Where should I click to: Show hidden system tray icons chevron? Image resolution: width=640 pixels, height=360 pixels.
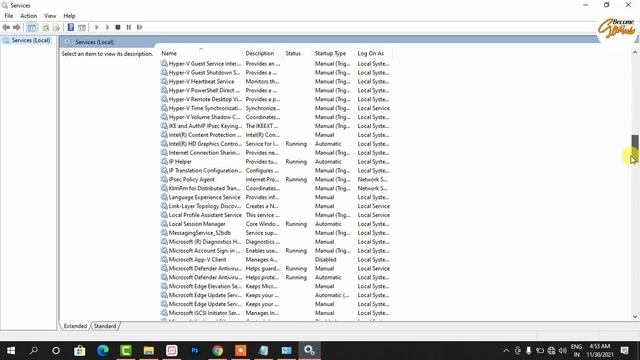tap(506, 351)
